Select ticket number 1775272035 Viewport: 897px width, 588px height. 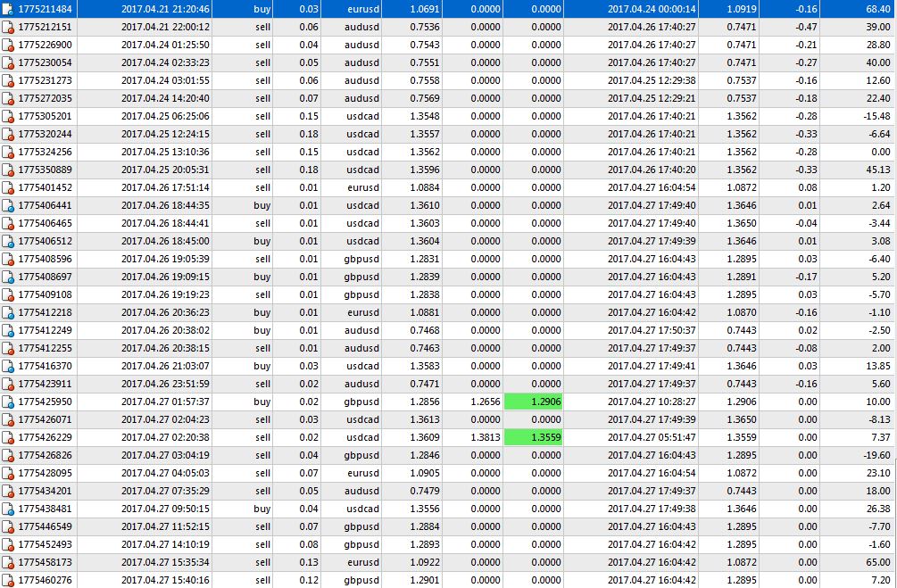45,98
